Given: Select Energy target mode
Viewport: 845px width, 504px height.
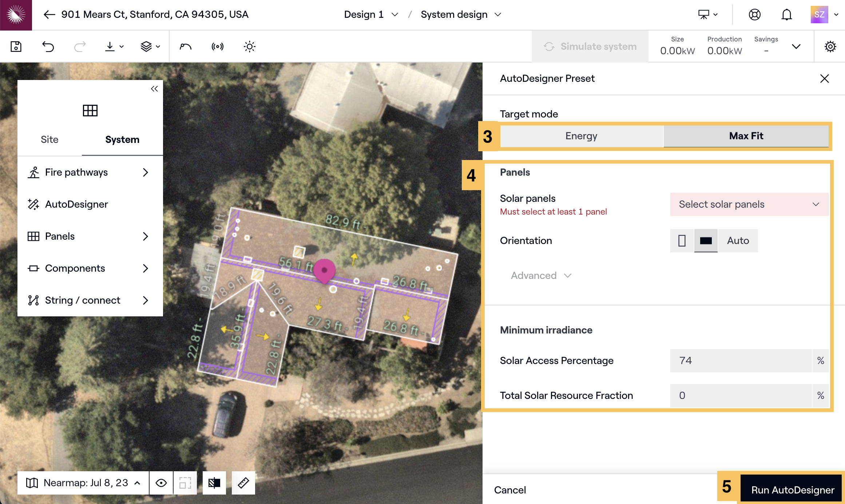Looking at the screenshot, I should [x=582, y=136].
